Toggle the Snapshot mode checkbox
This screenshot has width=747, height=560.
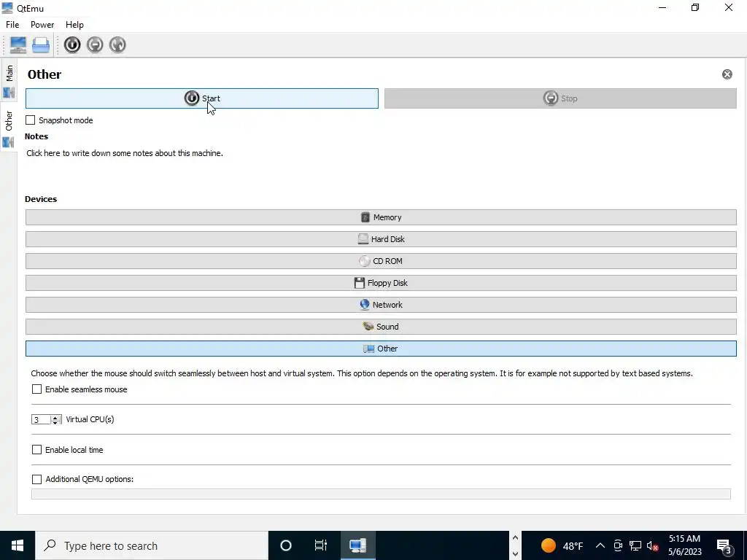pos(31,120)
